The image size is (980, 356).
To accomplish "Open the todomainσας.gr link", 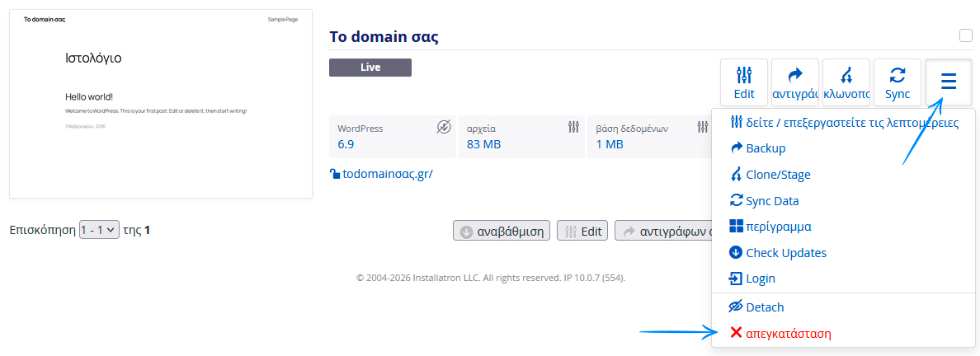I will point(387,174).
